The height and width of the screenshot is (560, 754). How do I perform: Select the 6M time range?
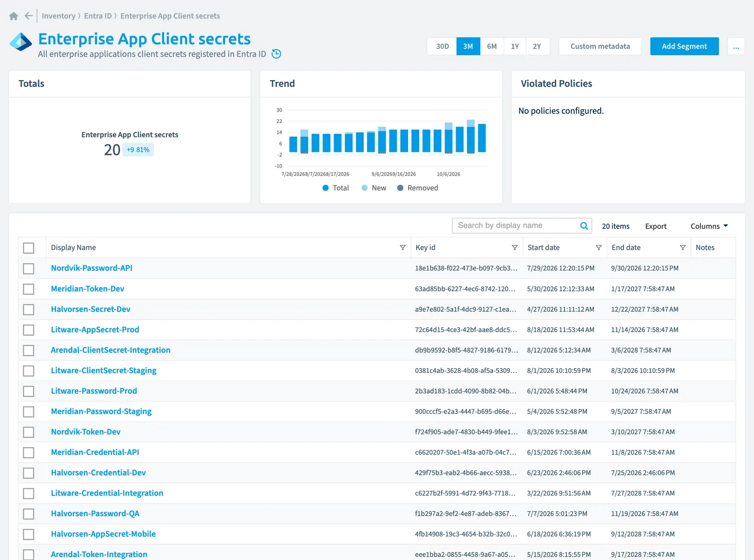pyautogui.click(x=492, y=46)
